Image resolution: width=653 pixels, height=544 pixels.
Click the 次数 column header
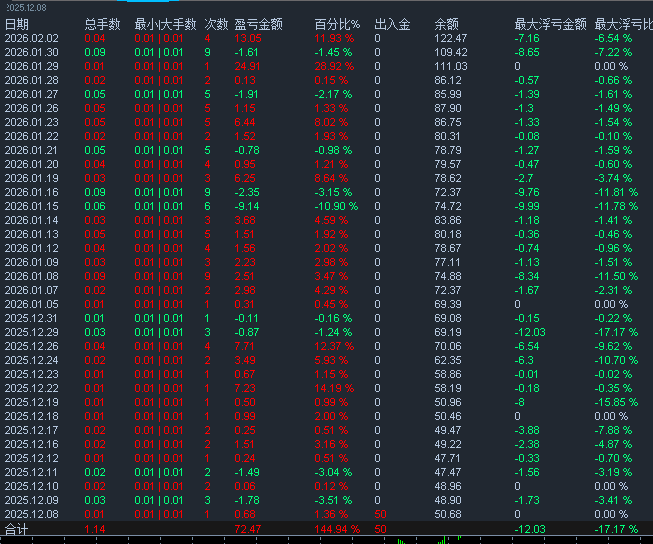[x=215, y=23]
